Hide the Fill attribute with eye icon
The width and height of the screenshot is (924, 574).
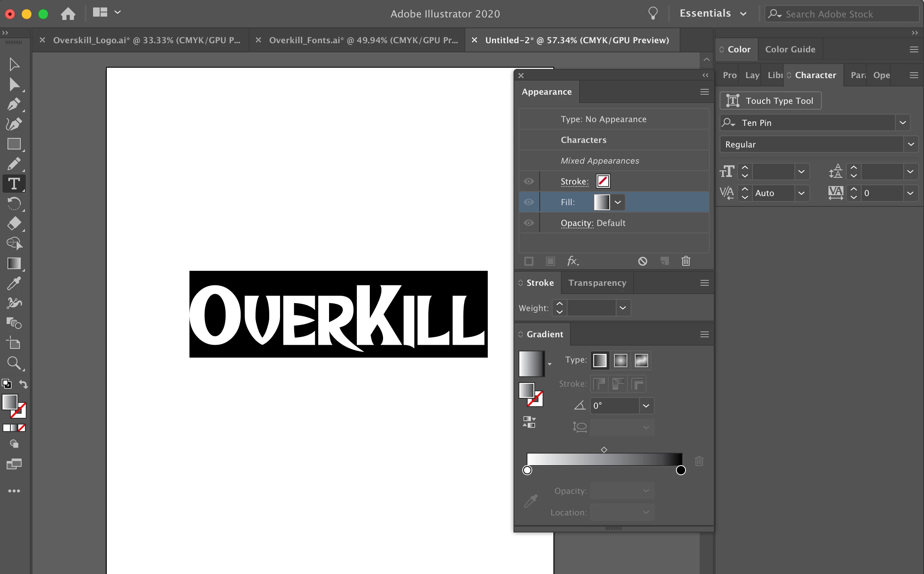pos(528,202)
